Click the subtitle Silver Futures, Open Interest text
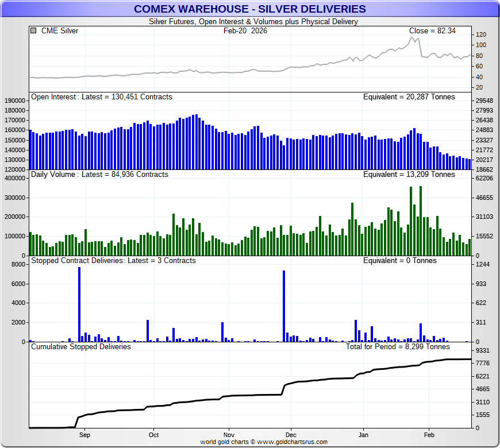Screen dimensions: 500x448 253,22
